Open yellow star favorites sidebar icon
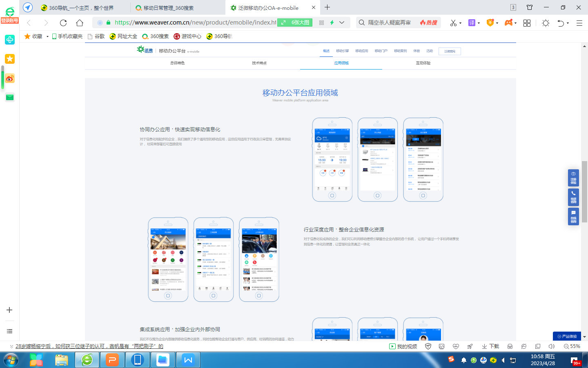 [10, 59]
